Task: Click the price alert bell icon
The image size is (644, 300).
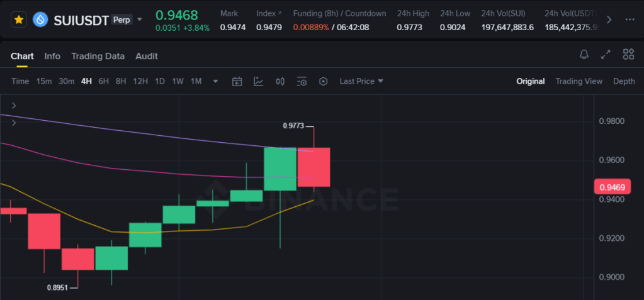Action: tap(584, 55)
